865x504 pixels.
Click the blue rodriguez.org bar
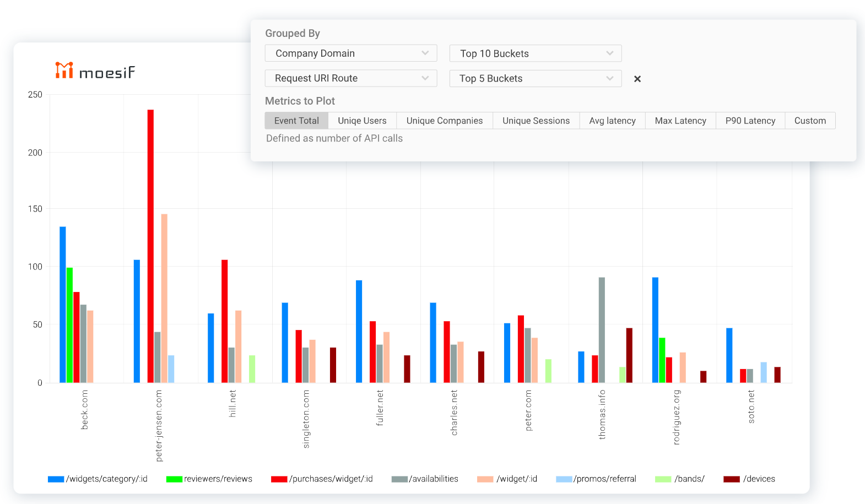pos(656,330)
